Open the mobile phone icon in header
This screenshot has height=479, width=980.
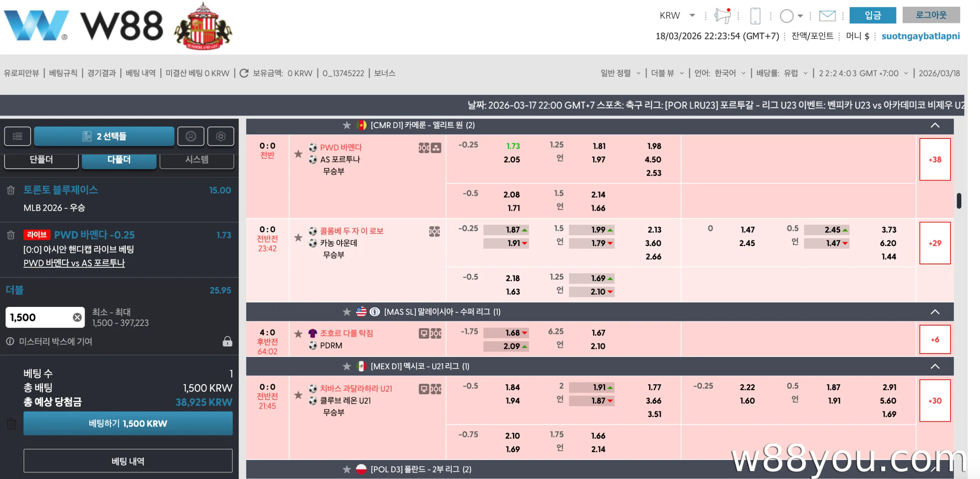tap(755, 16)
